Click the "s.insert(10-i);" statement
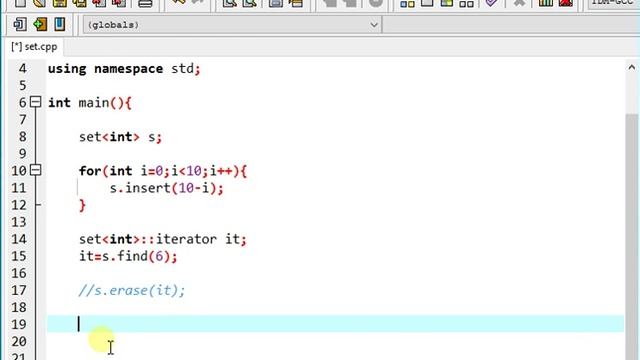The height and width of the screenshot is (360, 640). (167, 188)
